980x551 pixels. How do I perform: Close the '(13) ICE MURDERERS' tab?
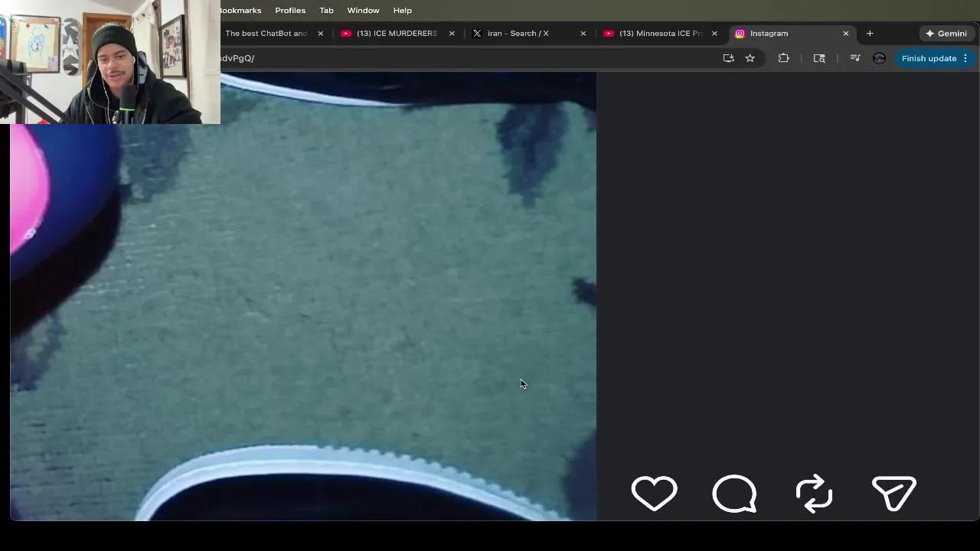(x=452, y=34)
